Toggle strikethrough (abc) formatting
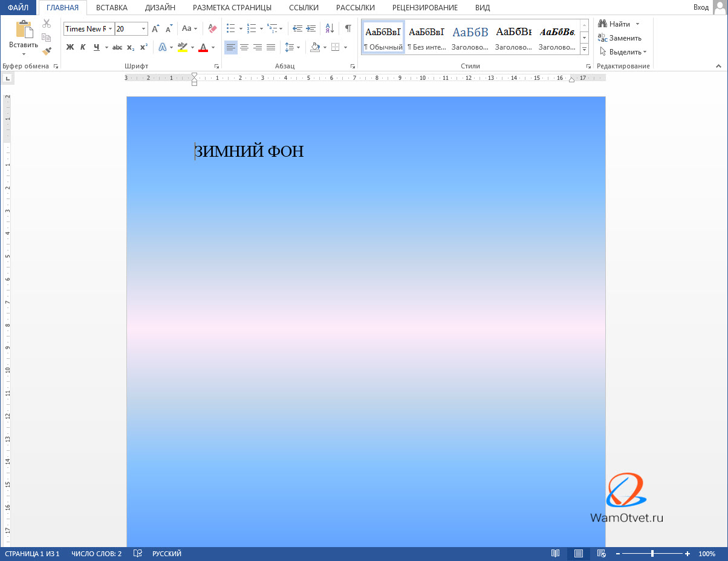The width and height of the screenshot is (728, 561). [117, 47]
